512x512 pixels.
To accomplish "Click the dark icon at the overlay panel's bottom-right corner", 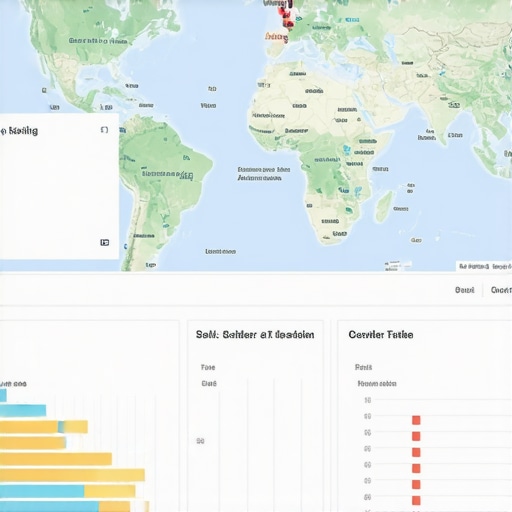I will (x=105, y=242).
